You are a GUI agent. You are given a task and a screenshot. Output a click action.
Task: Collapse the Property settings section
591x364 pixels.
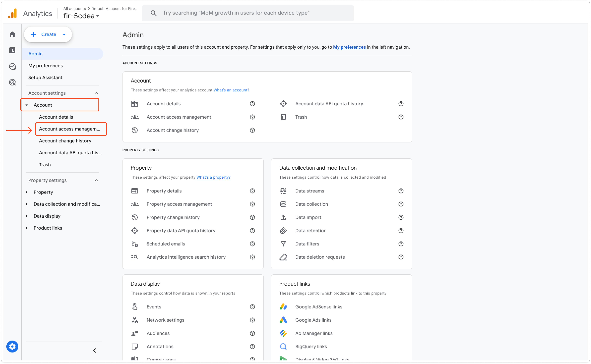click(96, 180)
